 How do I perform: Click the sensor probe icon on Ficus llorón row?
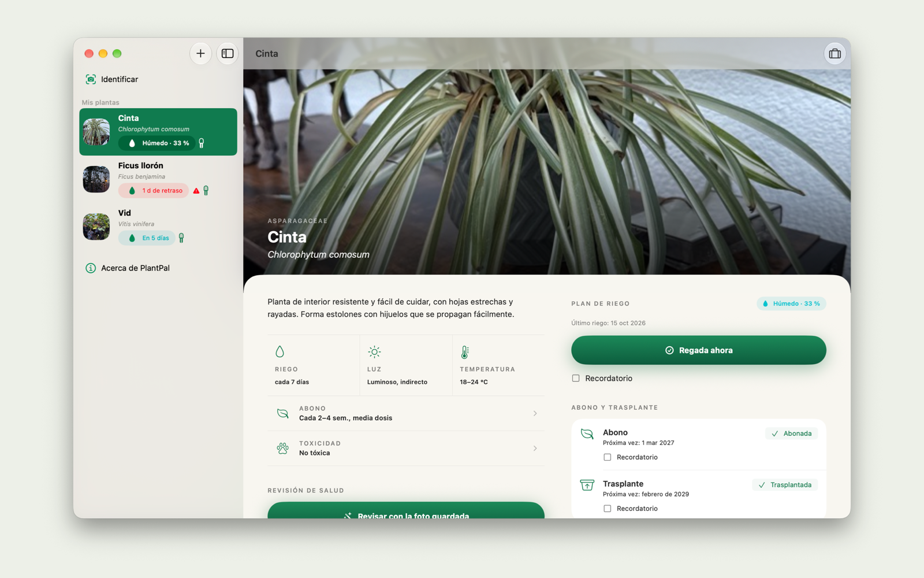coord(206,191)
